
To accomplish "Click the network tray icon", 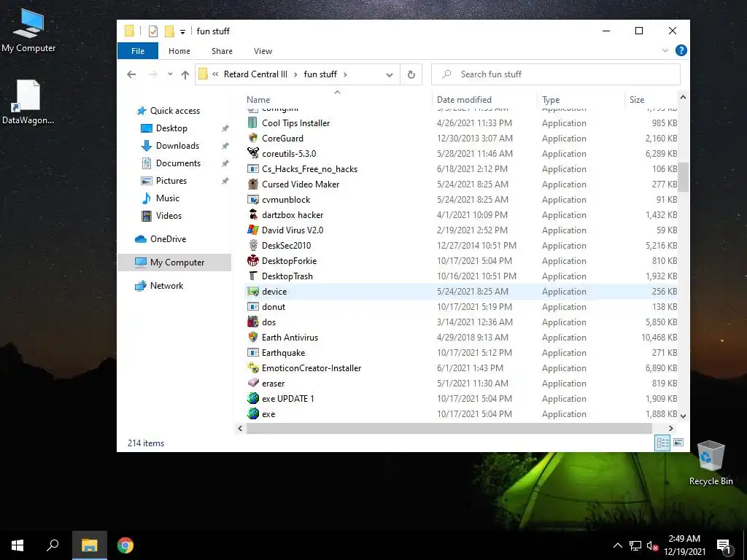I will (x=635, y=545).
